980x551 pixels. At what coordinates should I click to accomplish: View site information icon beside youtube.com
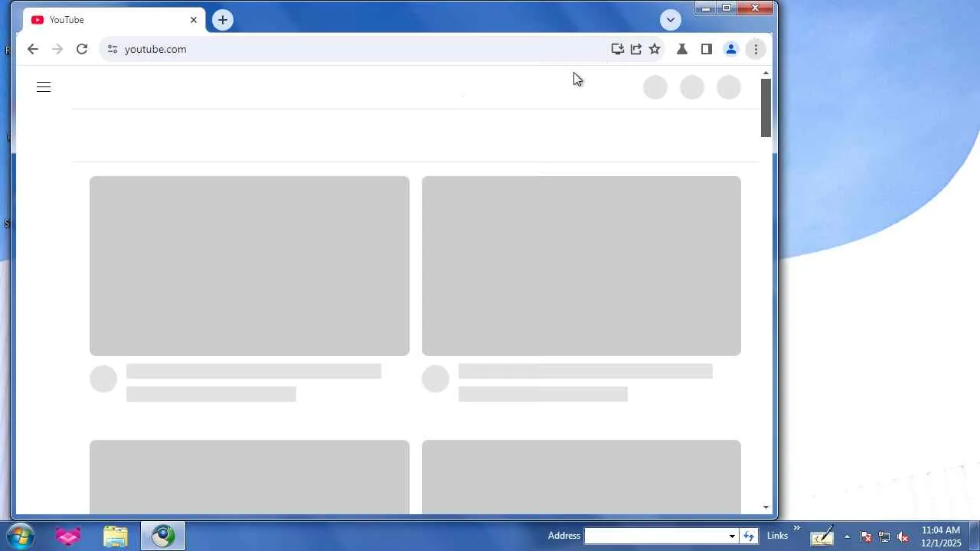coord(113,49)
